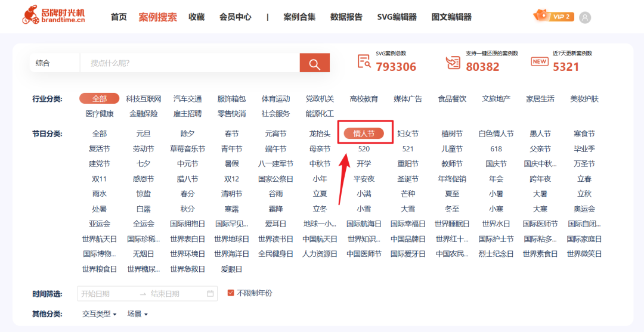Image resolution: width=644 pixels, height=332 pixels.
Task: Expand the 交互类型 dropdown
Action: click(100, 314)
